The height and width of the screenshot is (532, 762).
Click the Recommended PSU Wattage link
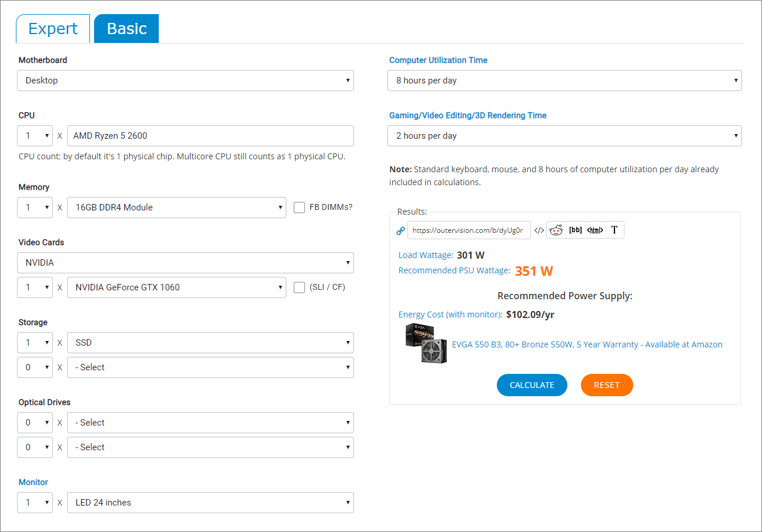coord(454,270)
